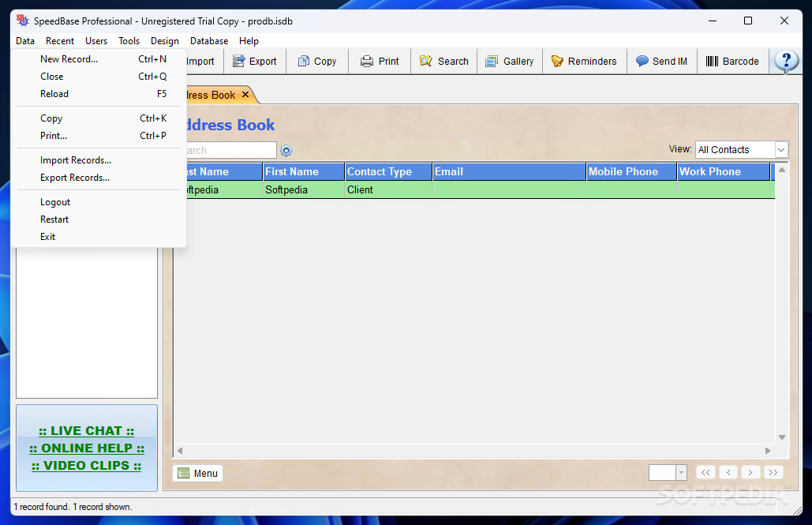812x525 pixels.
Task: Select Export Records... menu entry
Action: 99,178
